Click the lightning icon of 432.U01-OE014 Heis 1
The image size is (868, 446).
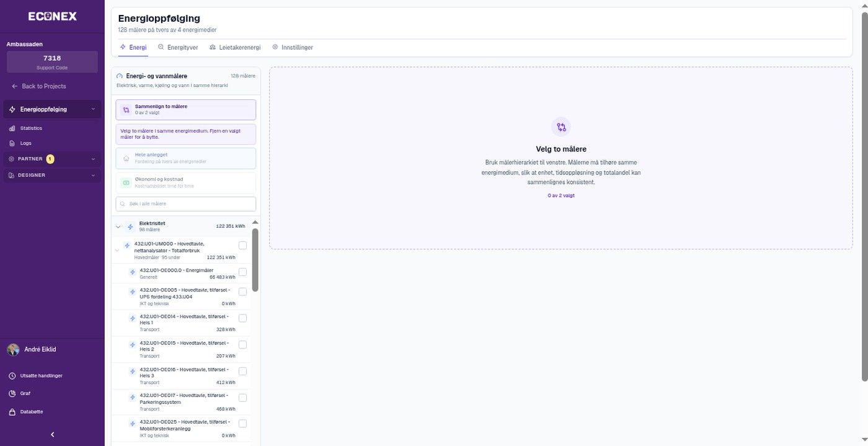point(132,318)
